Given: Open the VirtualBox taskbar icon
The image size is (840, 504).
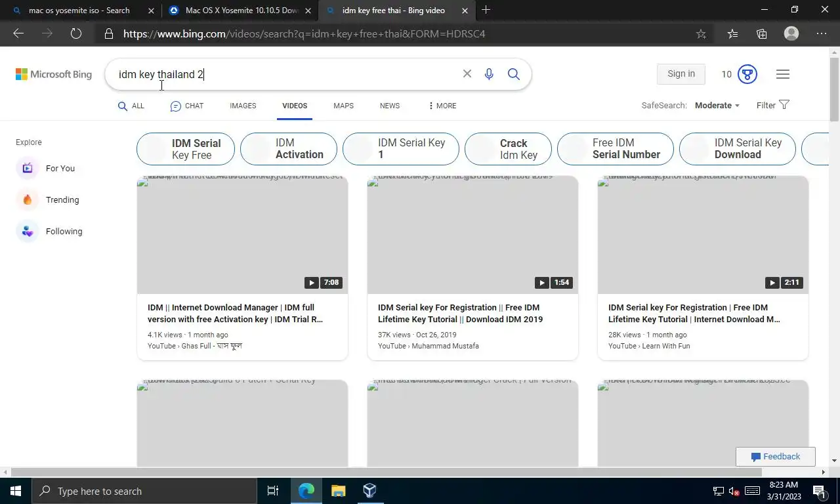Looking at the screenshot, I should (369, 491).
